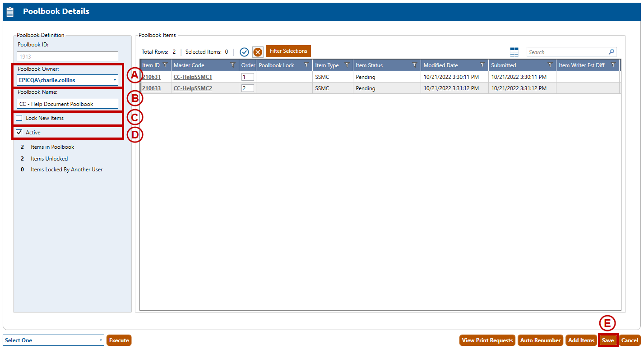The width and height of the screenshot is (644, 349).
Task: Open item link 210631
Action: pyautogui.click(x=151, y=77)
